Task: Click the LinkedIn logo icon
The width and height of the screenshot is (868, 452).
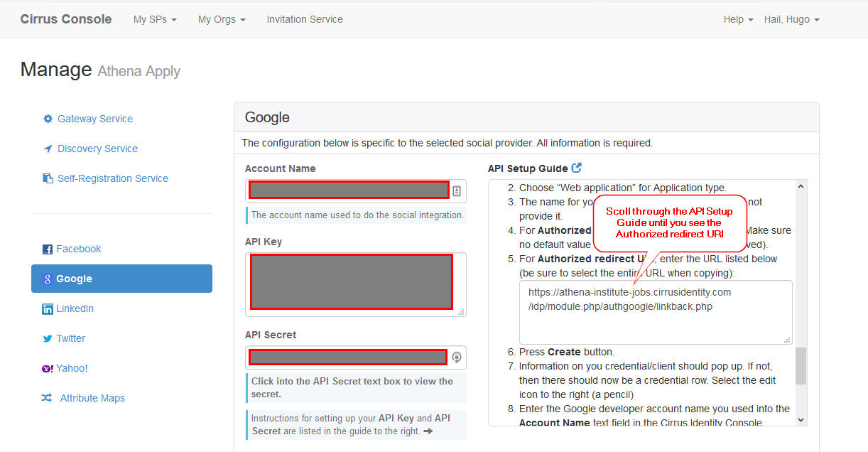Action: coord(48,309)
